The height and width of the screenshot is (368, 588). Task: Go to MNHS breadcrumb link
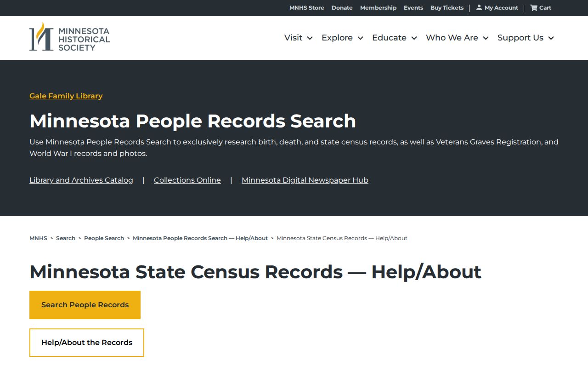point(38,238)
